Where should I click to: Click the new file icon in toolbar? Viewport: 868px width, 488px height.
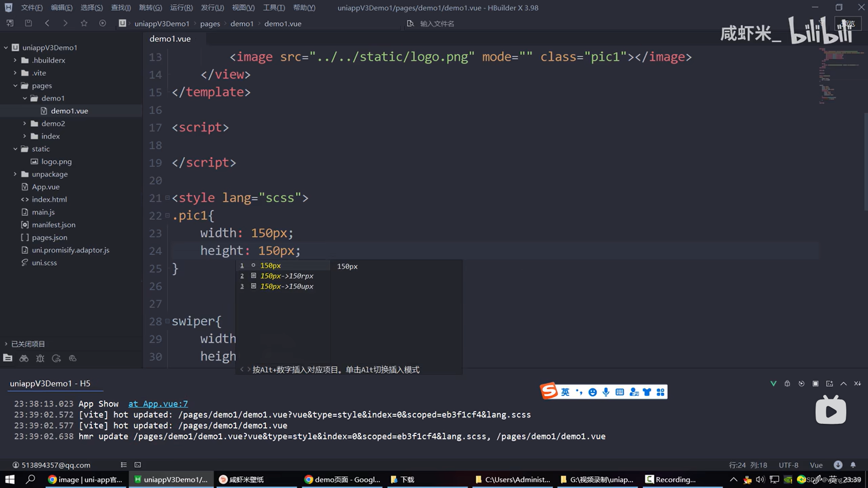pyautogui.click(x=10, y=23)
